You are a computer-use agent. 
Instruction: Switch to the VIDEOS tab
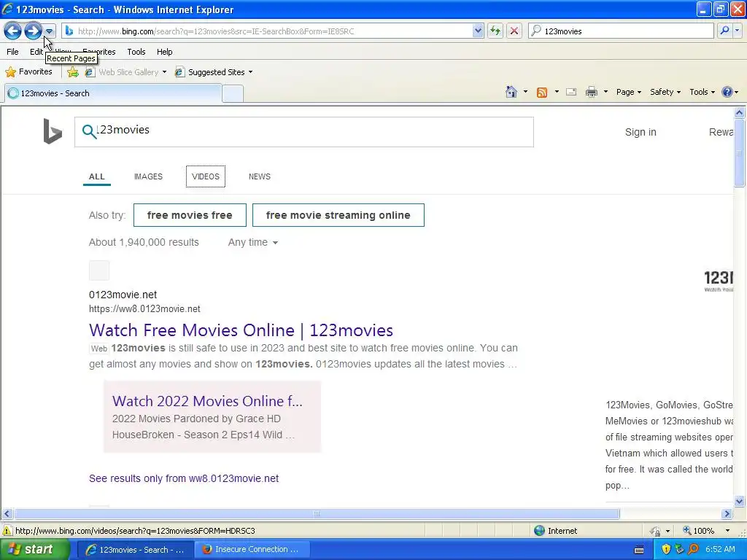point(205,176)
